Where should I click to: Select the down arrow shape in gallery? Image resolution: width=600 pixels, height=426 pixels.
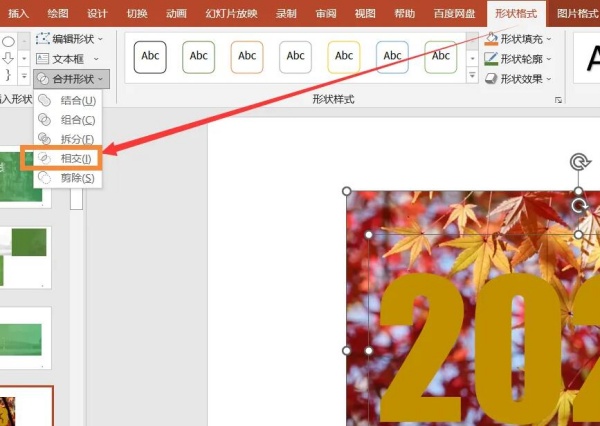point(8,58)
